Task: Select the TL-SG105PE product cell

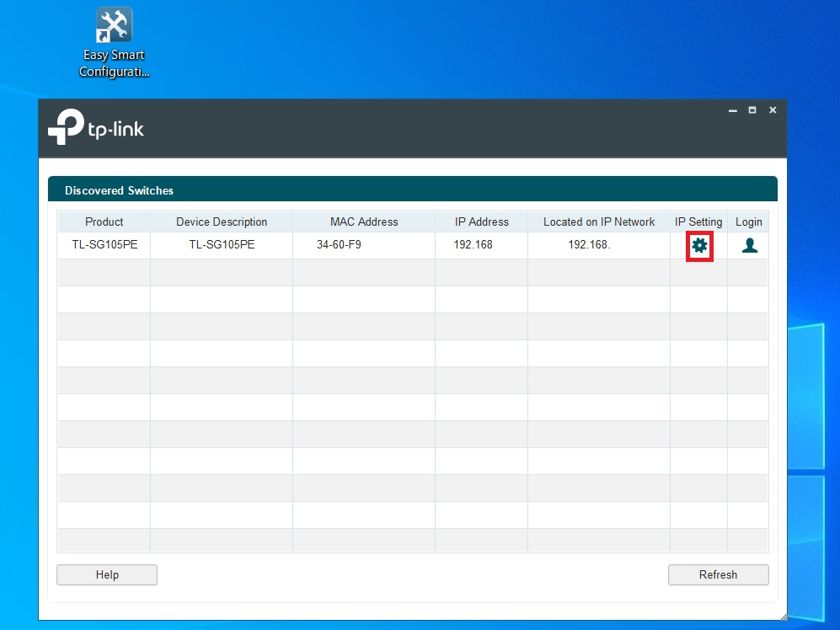Action: [x=104, y=245]
